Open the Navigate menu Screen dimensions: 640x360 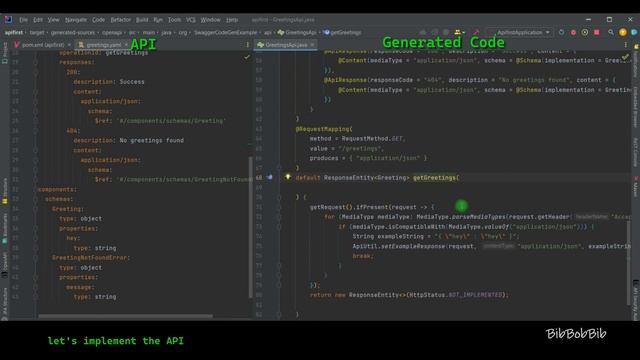coord(76,20)
